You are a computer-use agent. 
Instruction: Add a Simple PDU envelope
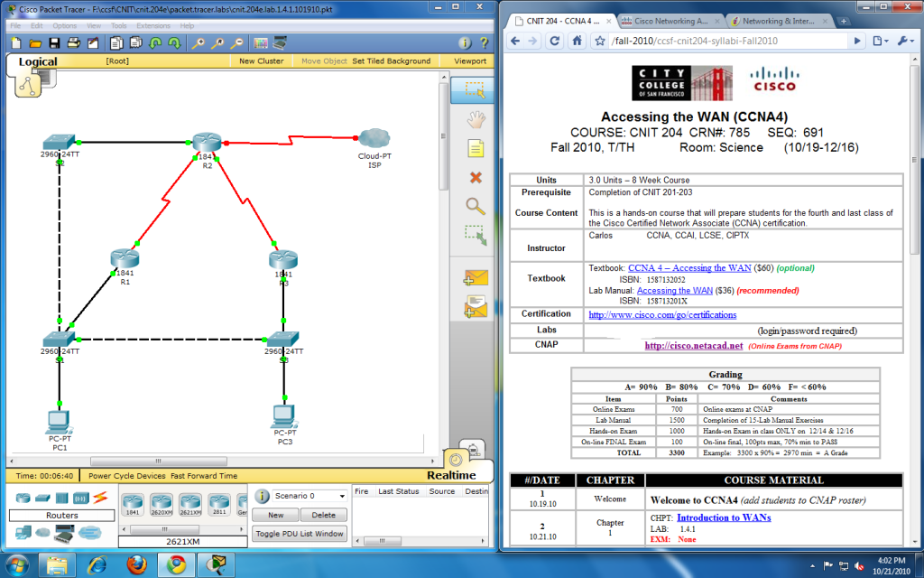coord(476,277)
